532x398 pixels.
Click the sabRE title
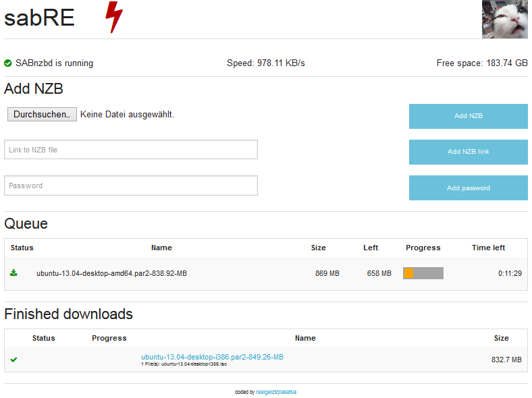click(x=39, y=18)
